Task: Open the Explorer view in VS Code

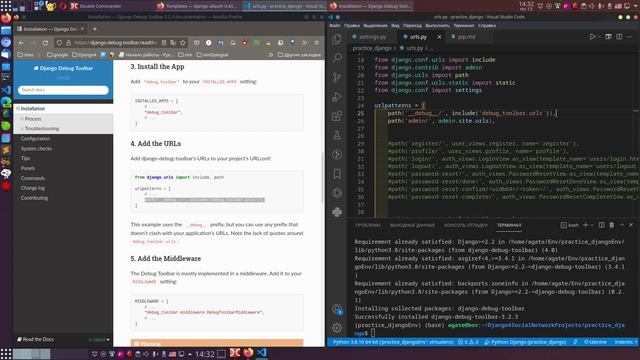Action: [x=337, y=39]
